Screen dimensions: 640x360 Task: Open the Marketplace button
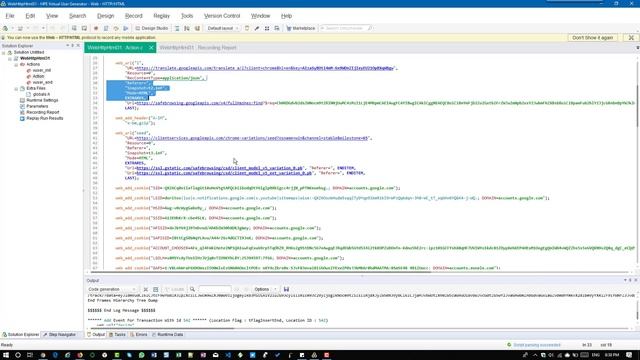(301, 29)
